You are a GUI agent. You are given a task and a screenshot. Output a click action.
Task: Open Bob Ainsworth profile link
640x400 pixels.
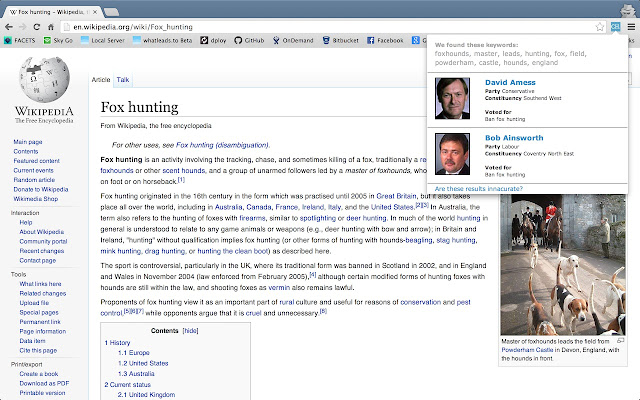click(514, 138)
